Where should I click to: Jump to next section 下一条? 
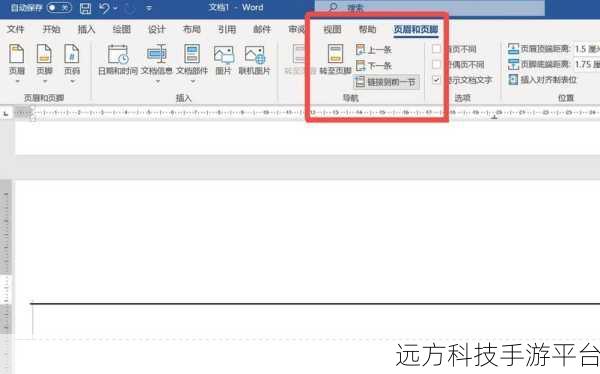(x=374, y=65)
